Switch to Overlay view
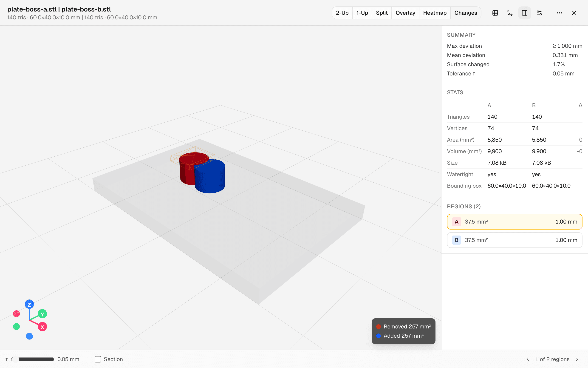This screenshot has height=368, width=588. [405, 13]
